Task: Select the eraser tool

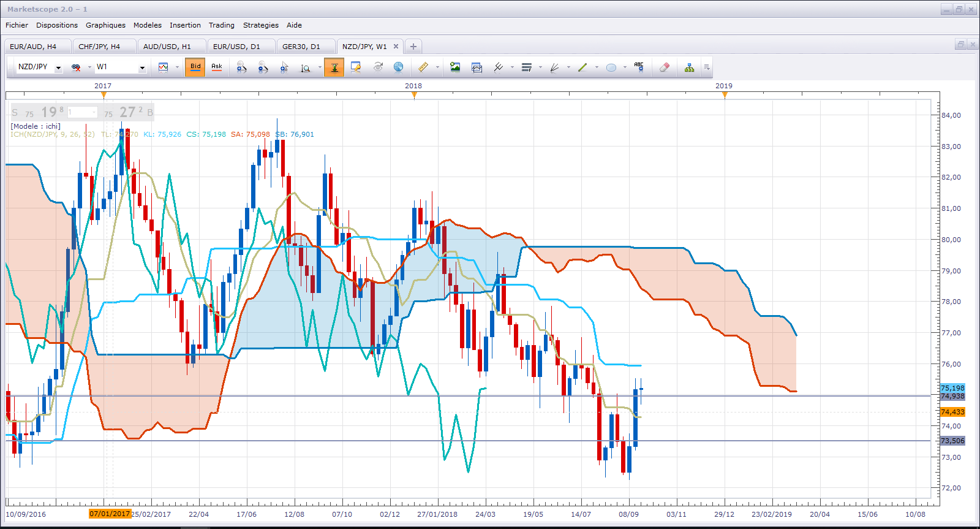Action: pyautogui.click(x=665, y=67)
